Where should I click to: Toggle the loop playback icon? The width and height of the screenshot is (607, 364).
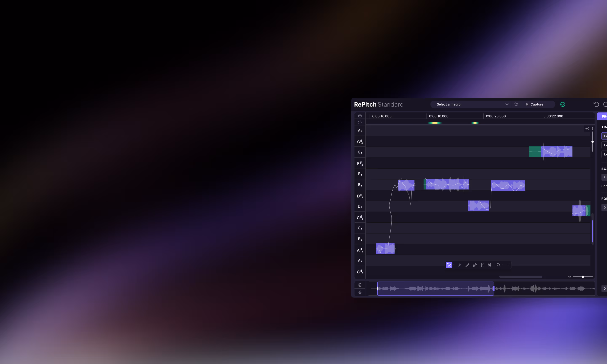point(360,122)
